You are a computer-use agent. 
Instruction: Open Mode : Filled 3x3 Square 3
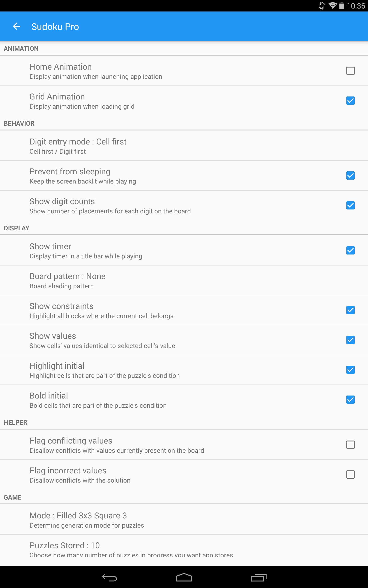tap(184, 520)
